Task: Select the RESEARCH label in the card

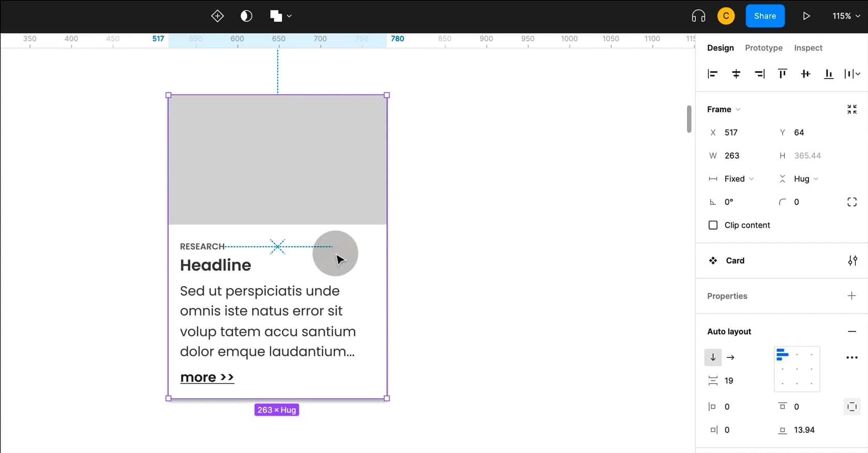Action: [x=202, y=247]
